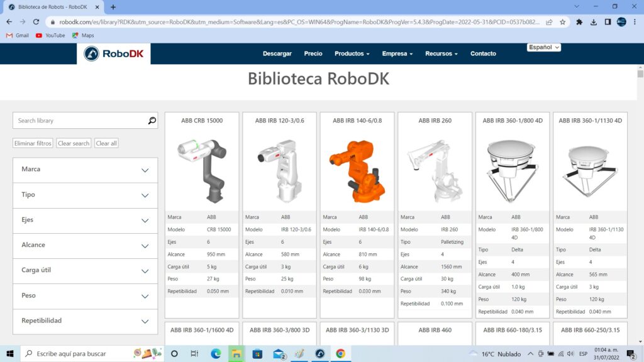Image resolution: width=644 pixels, height=362 pixels.
Task: Open browser extensions puzzle icon
Action: point(579,21)
